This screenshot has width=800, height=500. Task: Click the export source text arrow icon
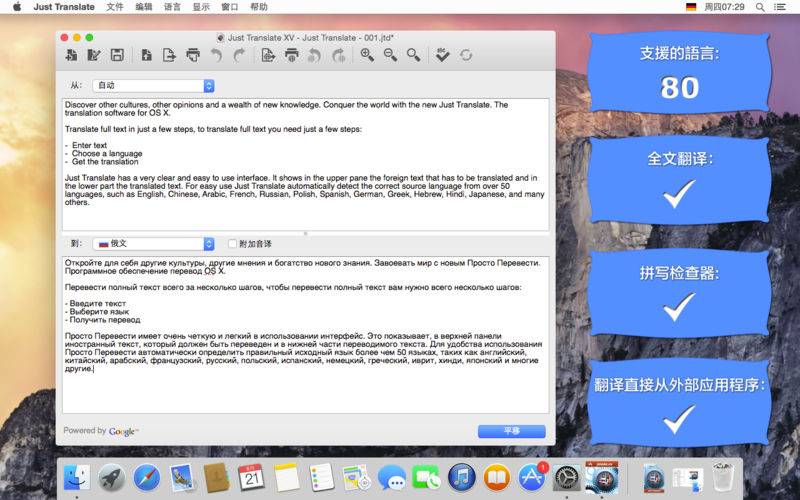[x=169, y=55]
